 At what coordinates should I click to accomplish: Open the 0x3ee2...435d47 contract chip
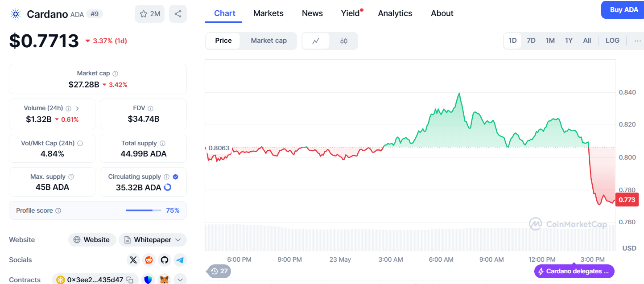[x=95, y=280]
